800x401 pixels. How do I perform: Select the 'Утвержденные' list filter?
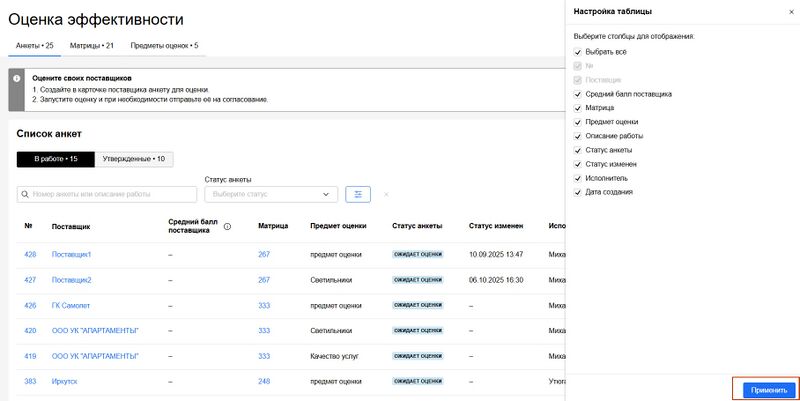click(134, 159)
